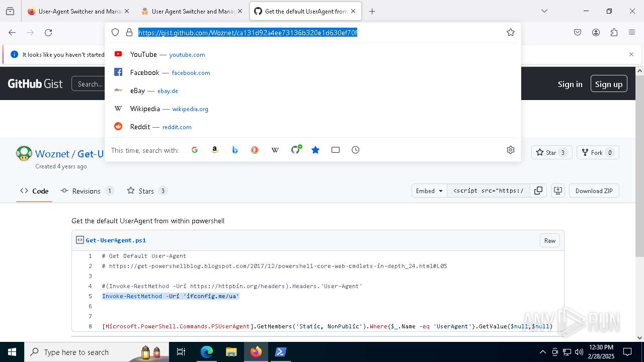644x362 pixels.
Task: Click the address bar URL
Action: pos(248,32)
